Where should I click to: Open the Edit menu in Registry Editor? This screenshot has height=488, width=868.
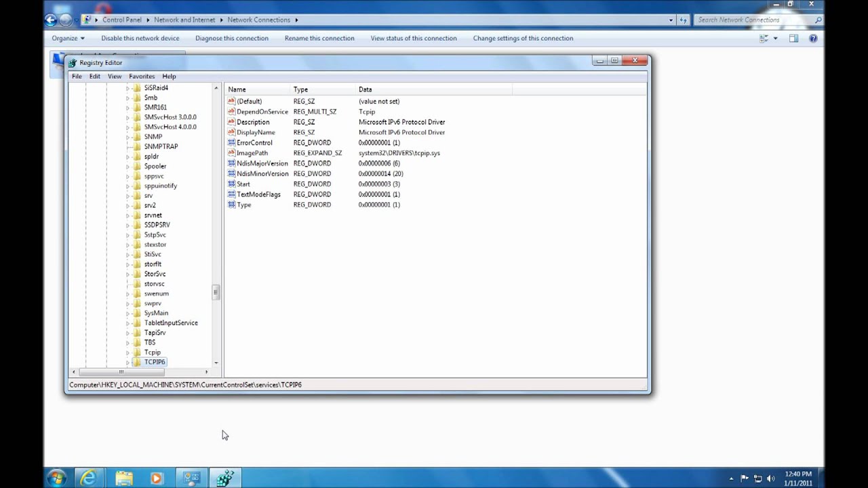pyautogui.click(x=94, y=77)
